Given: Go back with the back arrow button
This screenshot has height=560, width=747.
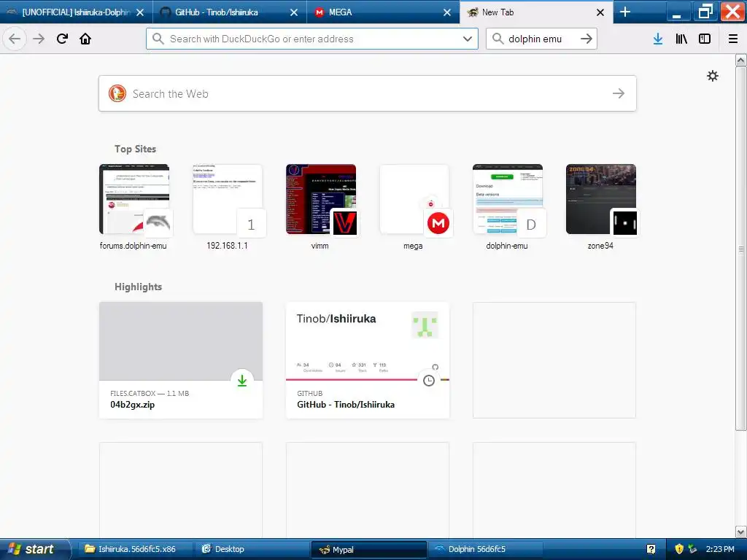Looking at the screenshot, I should coord(15,39).
